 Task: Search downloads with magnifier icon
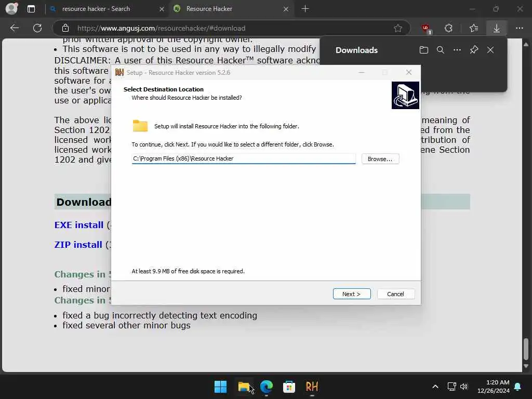click(441, 50)
